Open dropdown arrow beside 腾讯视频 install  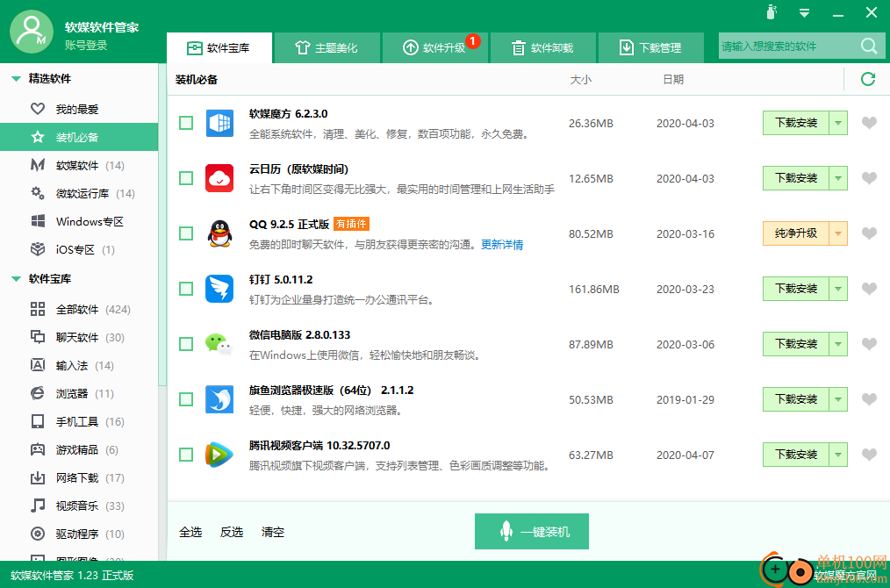click(838, 454)
